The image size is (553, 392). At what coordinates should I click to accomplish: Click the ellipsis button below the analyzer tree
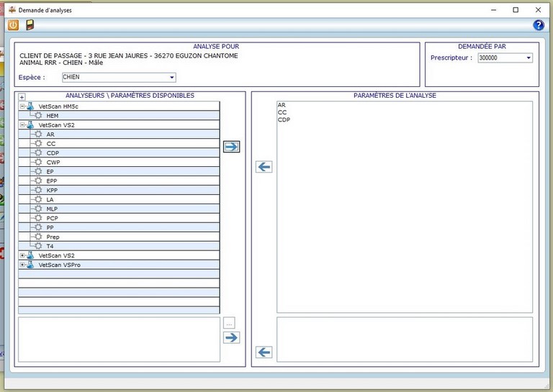229,323
